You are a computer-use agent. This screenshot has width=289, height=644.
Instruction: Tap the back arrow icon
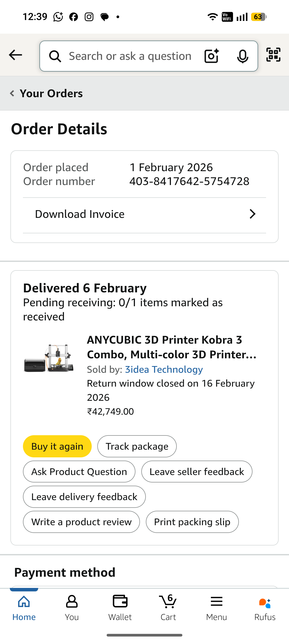(15, 55)
